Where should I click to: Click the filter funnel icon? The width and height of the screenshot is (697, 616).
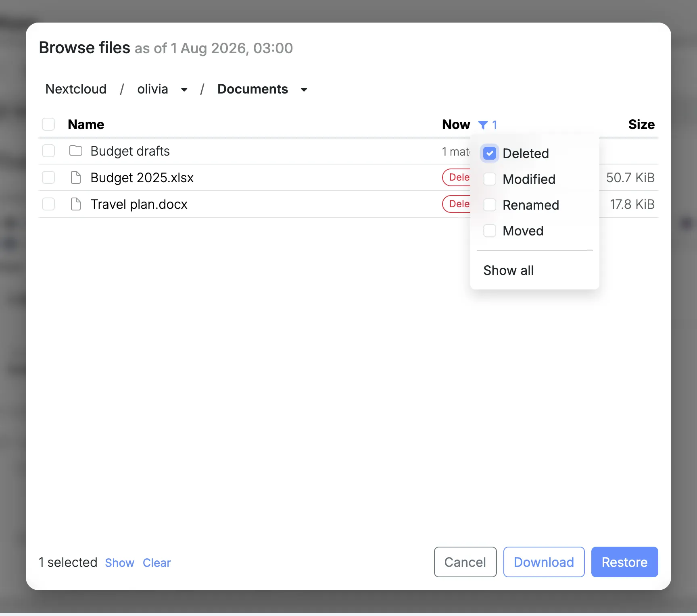click(483, 125)
